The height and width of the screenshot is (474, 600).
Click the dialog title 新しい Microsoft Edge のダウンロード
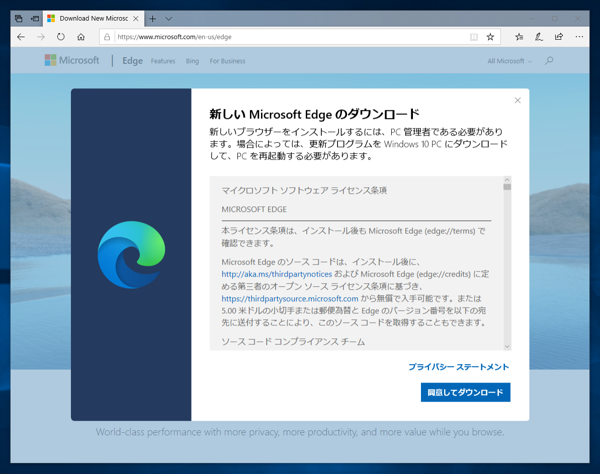pos(315,114)
